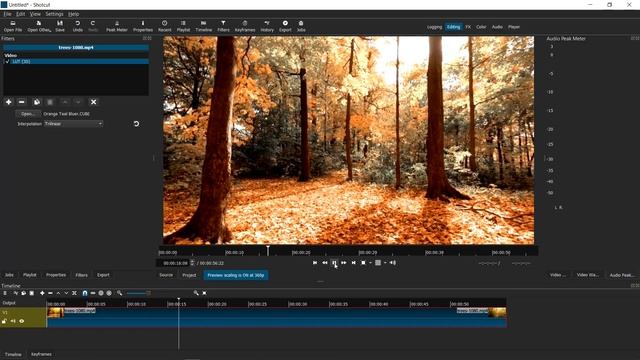Viewport: 640px width, 360px height.
Task: Add a new filter with the plus button
Action: 9,102
